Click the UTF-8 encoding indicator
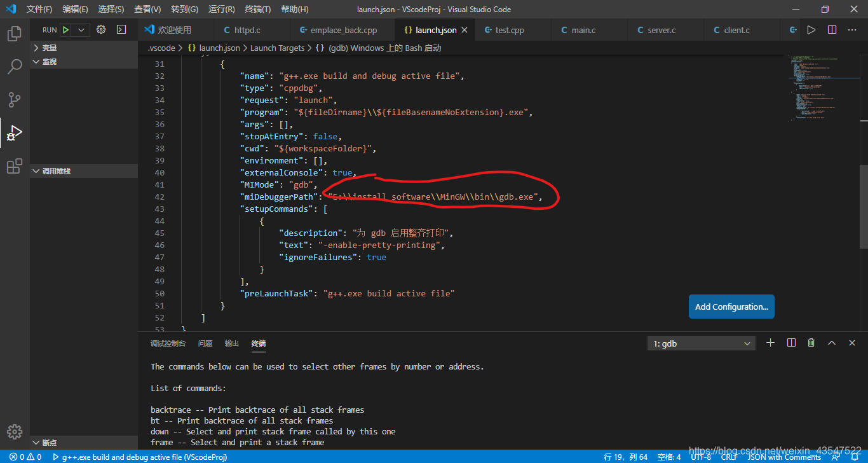 pos(701,457)
